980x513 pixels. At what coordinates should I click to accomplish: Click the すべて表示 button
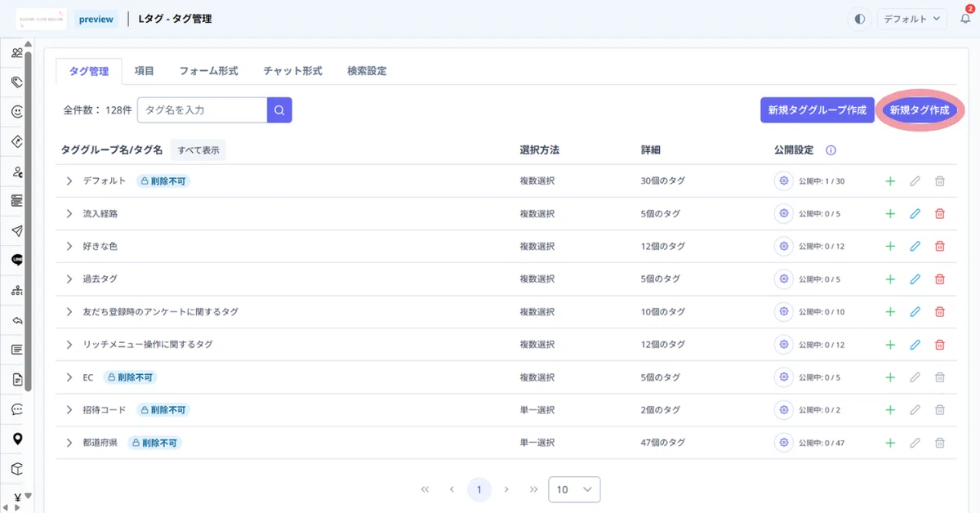coord(198,150)
